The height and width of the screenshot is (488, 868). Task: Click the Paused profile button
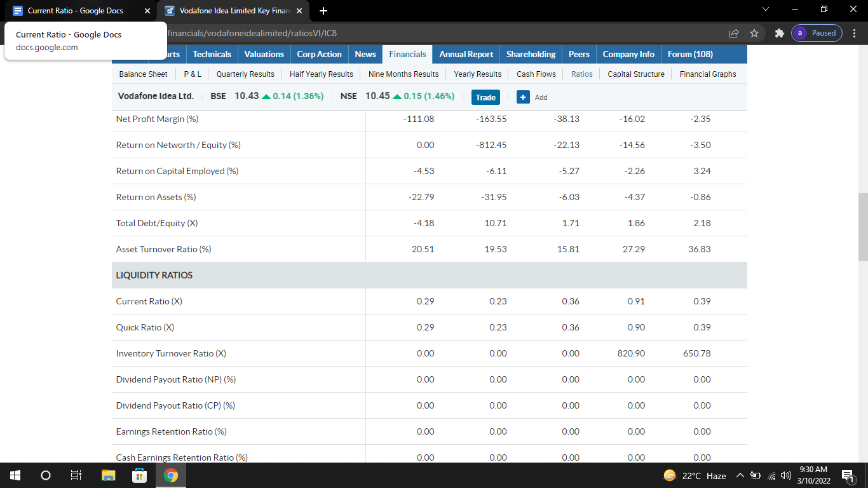(x=817, y=33)
